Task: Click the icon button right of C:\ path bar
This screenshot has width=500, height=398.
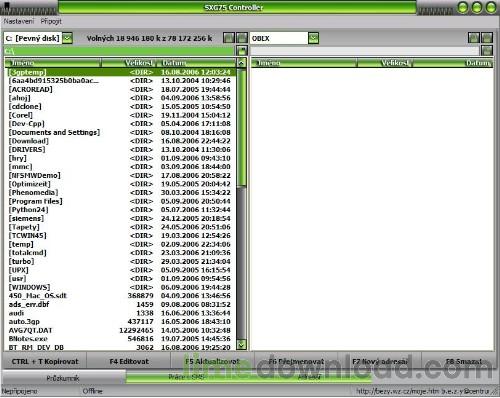Action: [242, 51]
